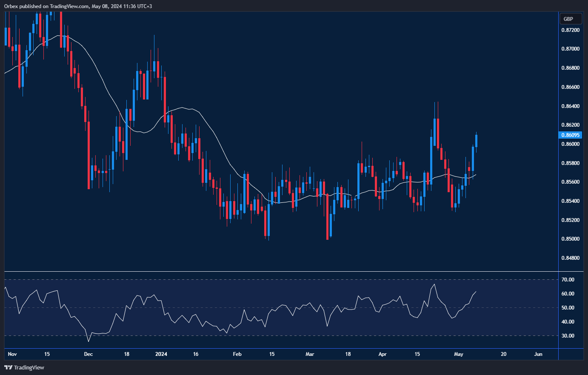Click the Feb label on time axis
The height and width of the screenshot is (375, 588).
(x=237, y=354)
